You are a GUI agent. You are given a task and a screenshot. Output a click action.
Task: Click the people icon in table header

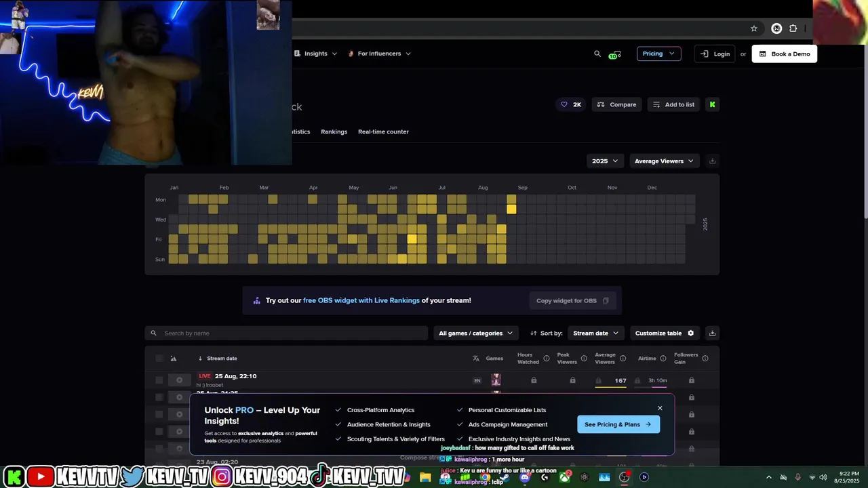tap(174, 359)
